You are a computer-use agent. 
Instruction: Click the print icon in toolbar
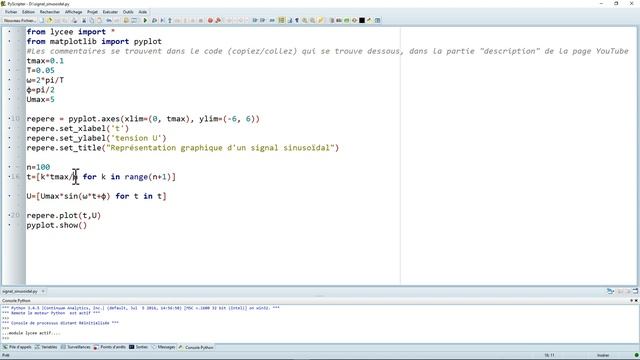coord(74,20)
